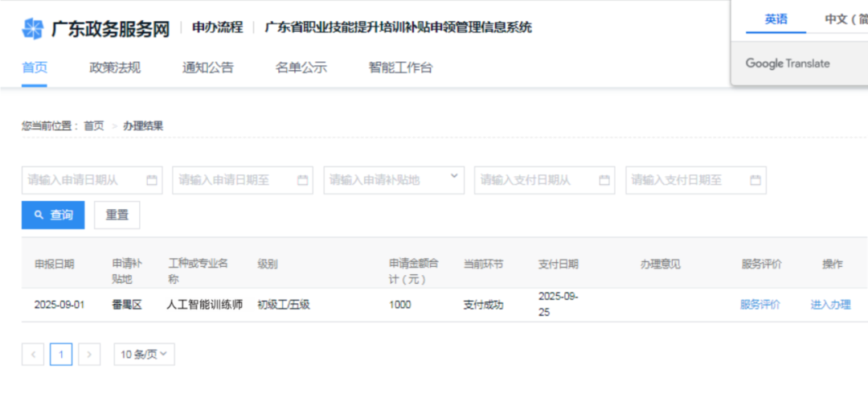Switch to the 政策法规 tab
Image resolution: width=868 pixels, height=406 pixels.
115,68
